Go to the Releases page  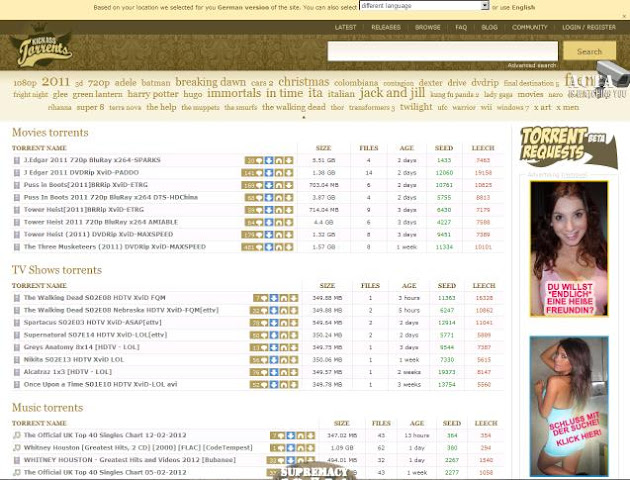[x=386, y=27]
